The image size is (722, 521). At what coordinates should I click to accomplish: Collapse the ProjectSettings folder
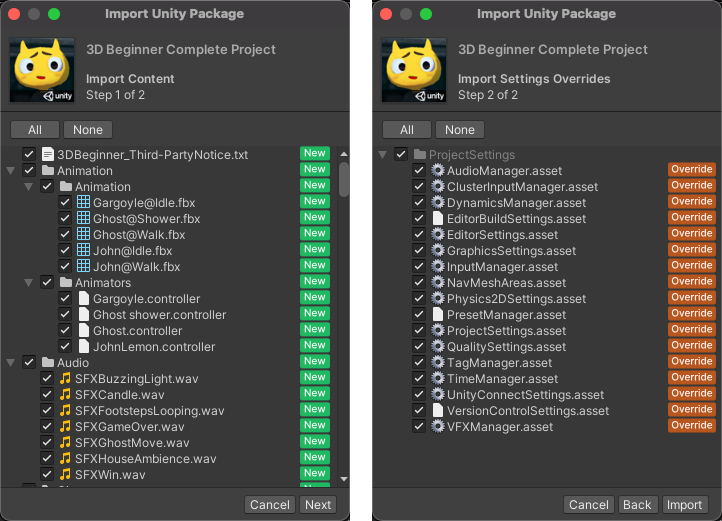coord(383,155)
